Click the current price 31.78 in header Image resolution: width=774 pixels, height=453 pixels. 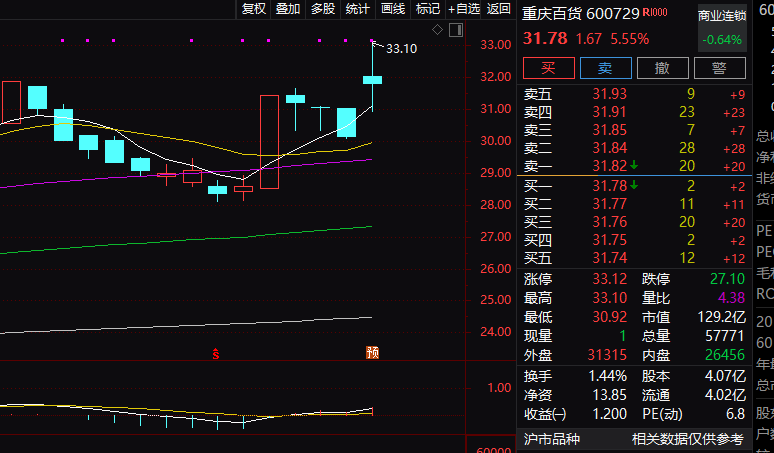(545, 38)
